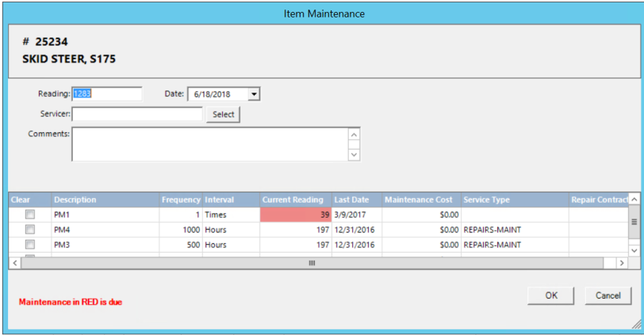Click the horizontal scrollbar thumb
Viewport: 644px width, 335px height.
click(312, 263)
